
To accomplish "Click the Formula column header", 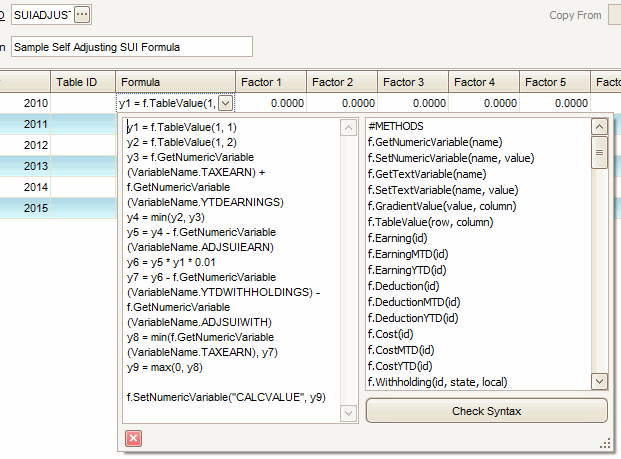I will tap(174, 82).
